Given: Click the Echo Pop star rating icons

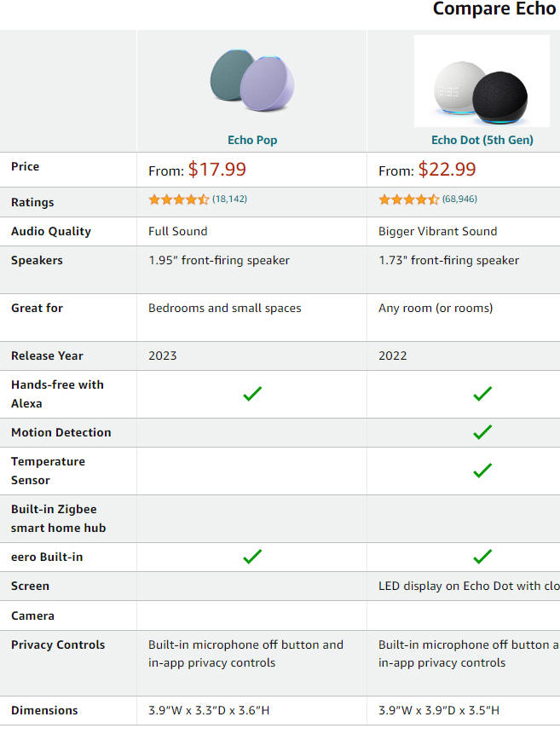Looking at the screenshot, I should (178, 199).
